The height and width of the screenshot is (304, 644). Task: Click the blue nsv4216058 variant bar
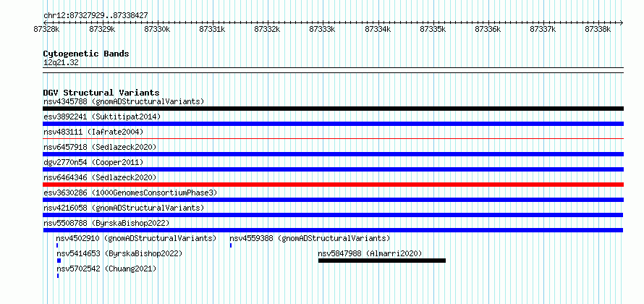333,215
